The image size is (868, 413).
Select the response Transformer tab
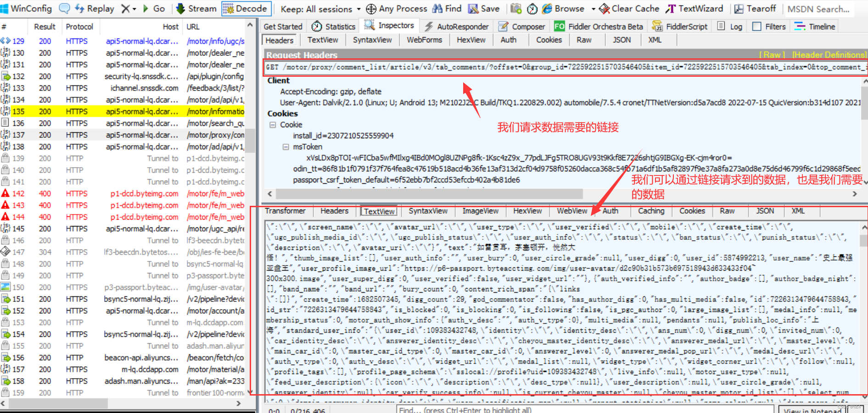point(285,211)
